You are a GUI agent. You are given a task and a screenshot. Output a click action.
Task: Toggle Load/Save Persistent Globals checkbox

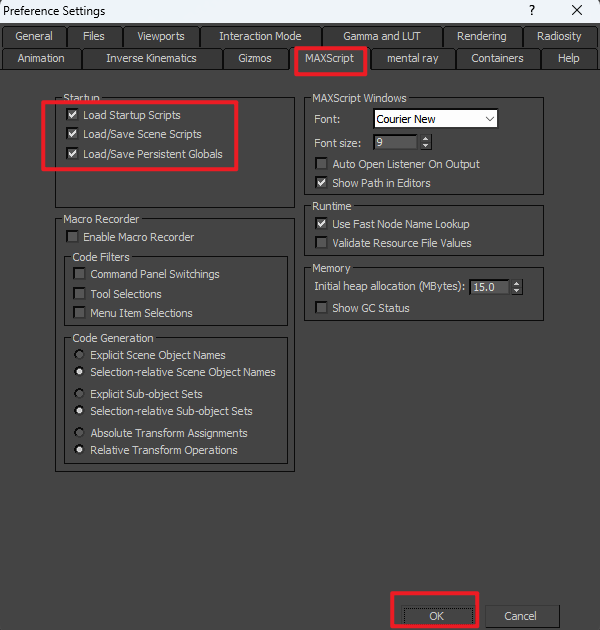click(x=72, y=153)
